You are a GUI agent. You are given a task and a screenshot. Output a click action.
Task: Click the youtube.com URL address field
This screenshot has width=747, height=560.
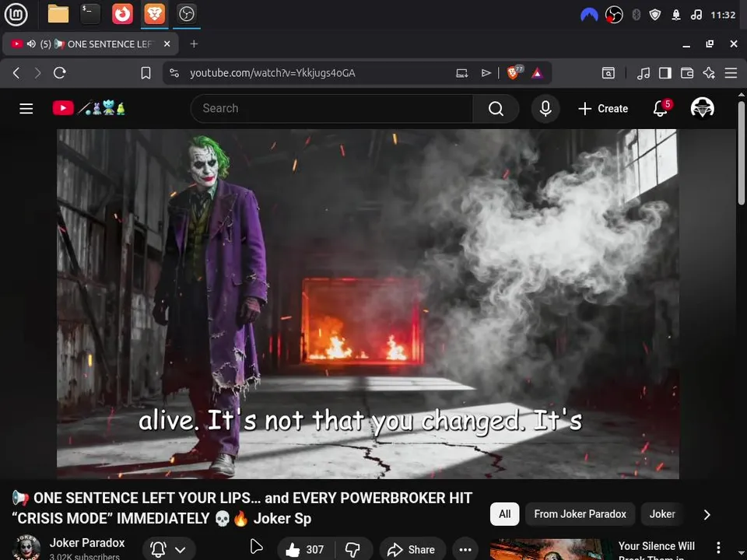[272, 73]
